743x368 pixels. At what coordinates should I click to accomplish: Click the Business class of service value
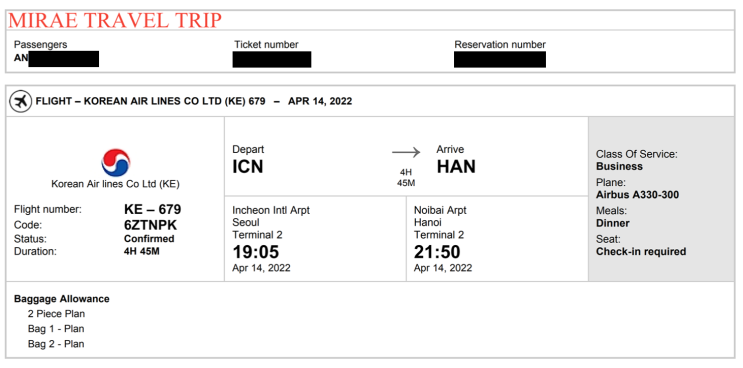[619, 166]
